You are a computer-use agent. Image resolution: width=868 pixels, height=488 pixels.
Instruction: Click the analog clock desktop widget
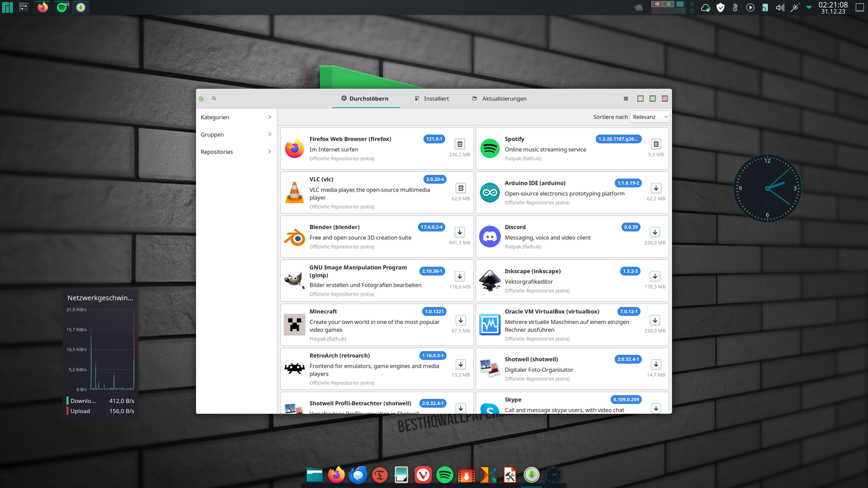click(x=767, y=188)
